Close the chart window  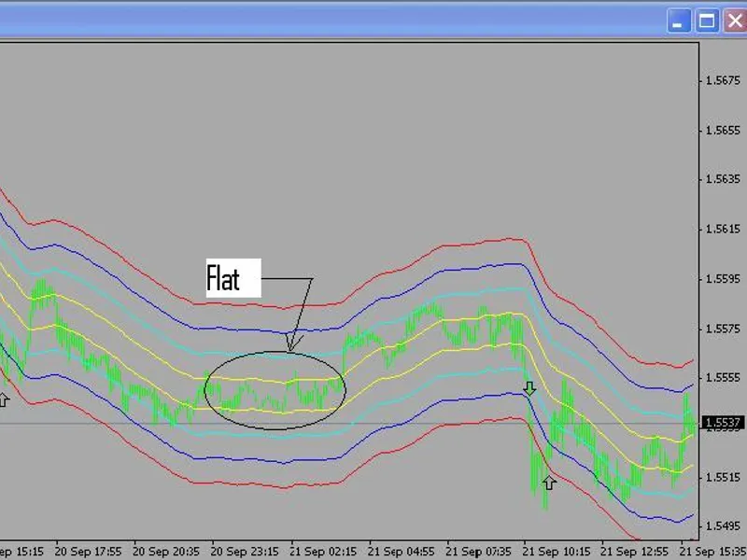click(735, 21)
